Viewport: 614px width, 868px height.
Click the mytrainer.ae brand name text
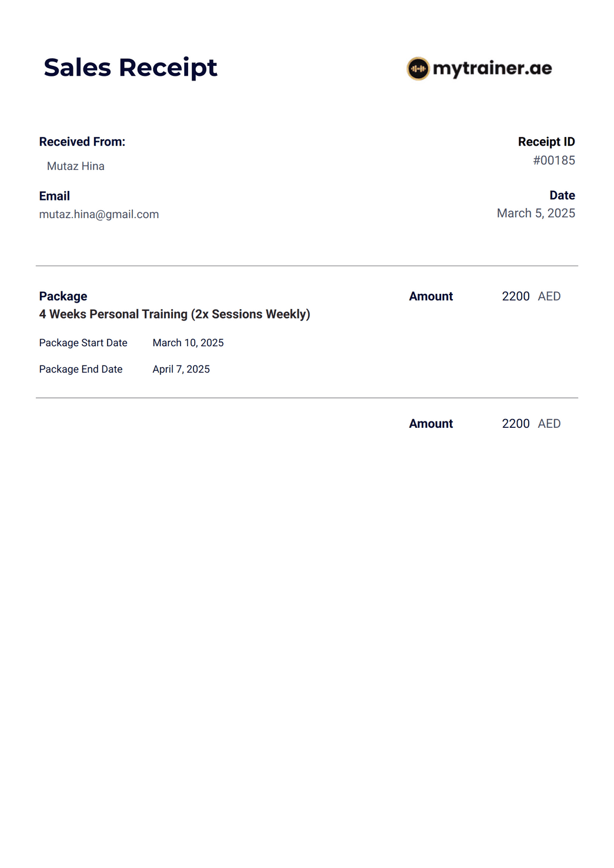492,69
